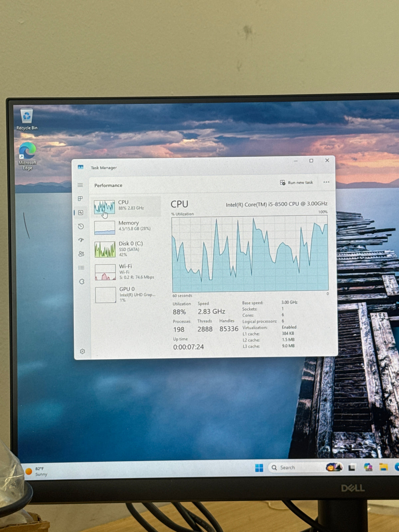Open the Recycle Bin desktop icon
The image size is (399, 532).
click(27, 119)
